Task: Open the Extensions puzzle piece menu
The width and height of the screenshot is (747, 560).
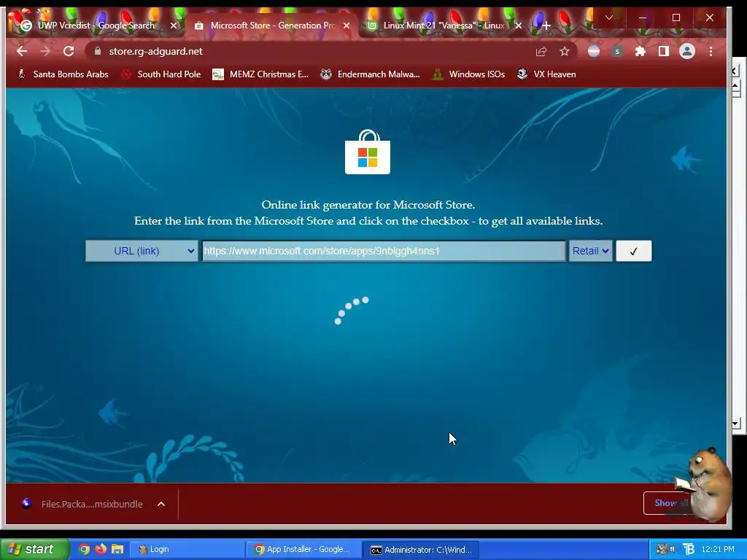Action: pos(640,52)
